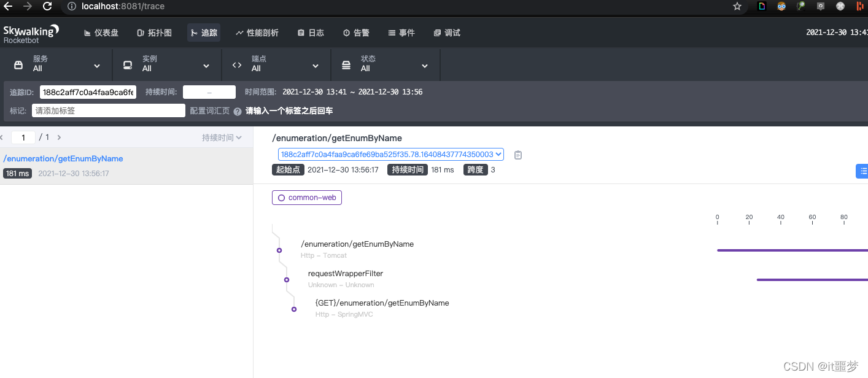Click the header time 2021-12-30 13:4x
Image resolution: width=868 pixels, height=378 pixels.
(837, 33)
